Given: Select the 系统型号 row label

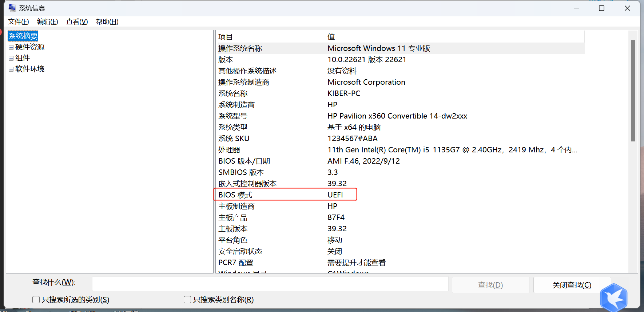Looking at the screenshot, I should [x=233, y=116].
